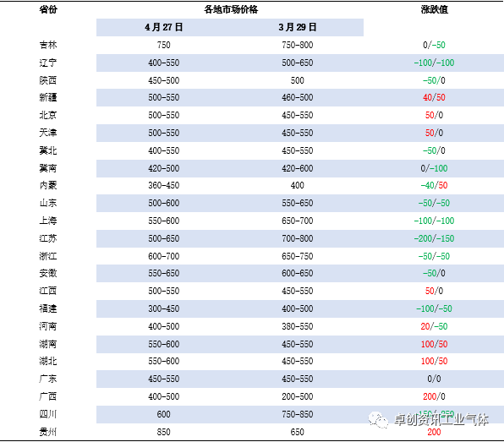
Task: Click the 各地市场价格 header
Action: coord(231,9)
